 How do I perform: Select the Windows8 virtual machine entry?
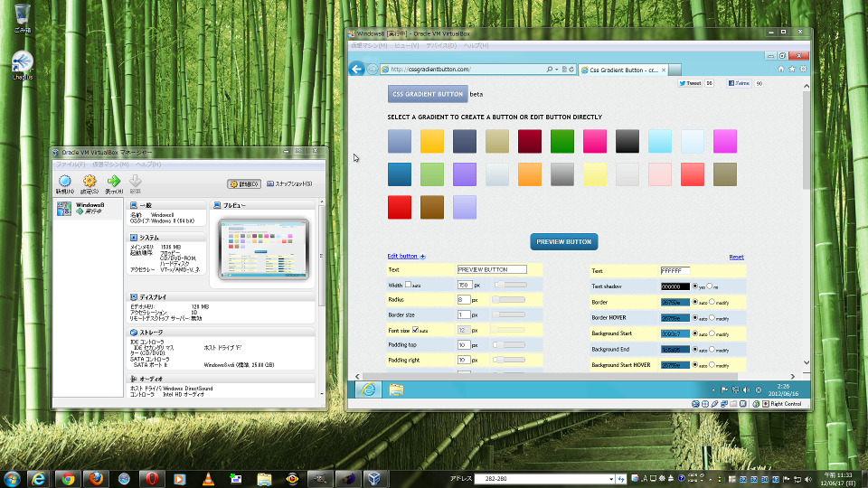(88, 209)
